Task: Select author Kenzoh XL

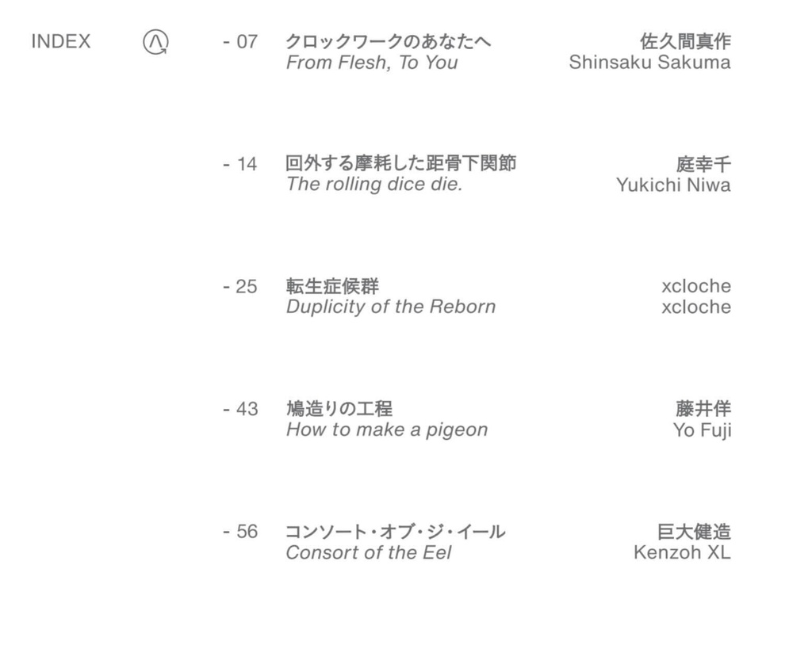Action: click(682, 552)
